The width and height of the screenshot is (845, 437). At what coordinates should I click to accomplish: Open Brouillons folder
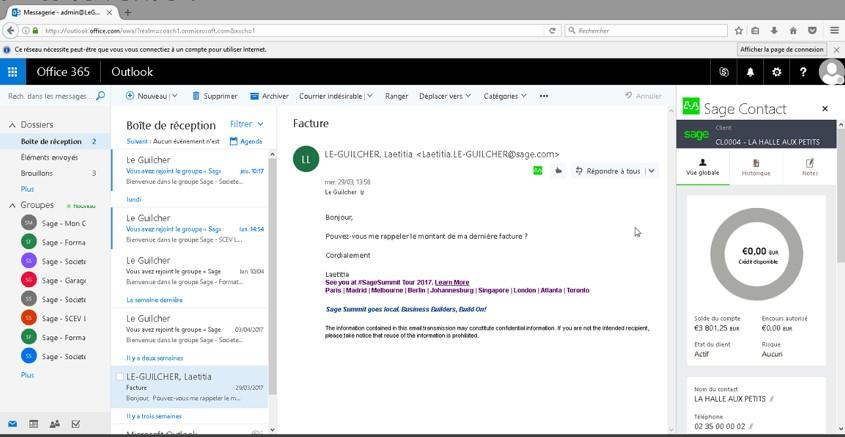tap(54, 174)
